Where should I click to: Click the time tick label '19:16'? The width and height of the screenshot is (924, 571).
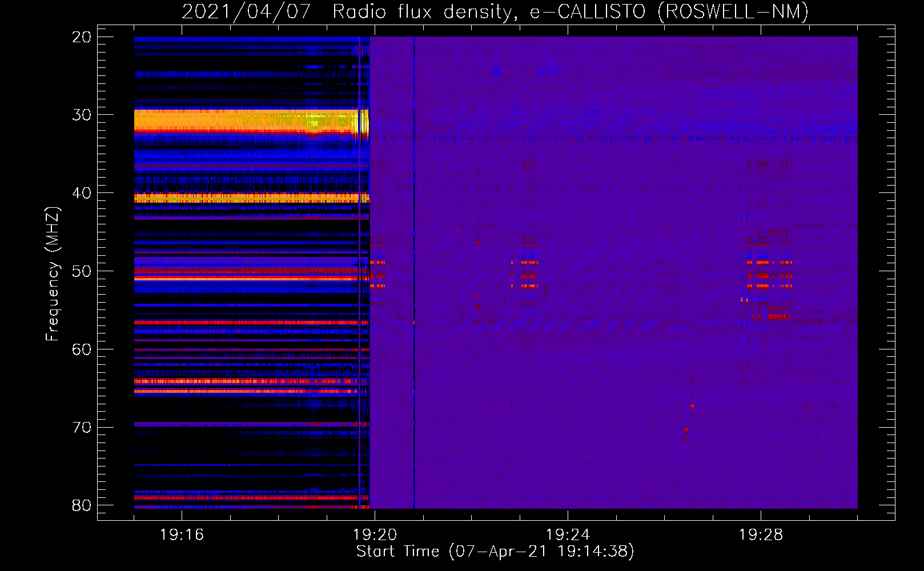(x=182, y=535)
